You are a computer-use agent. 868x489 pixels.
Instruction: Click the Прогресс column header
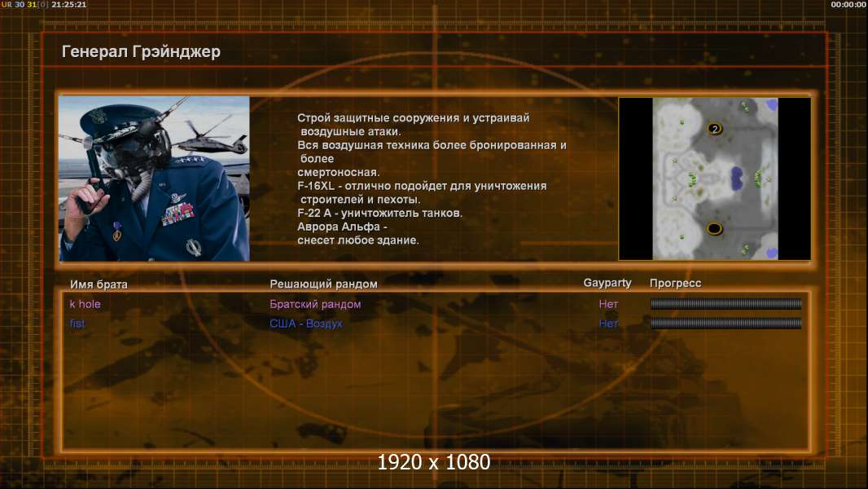tap(675, 283)
